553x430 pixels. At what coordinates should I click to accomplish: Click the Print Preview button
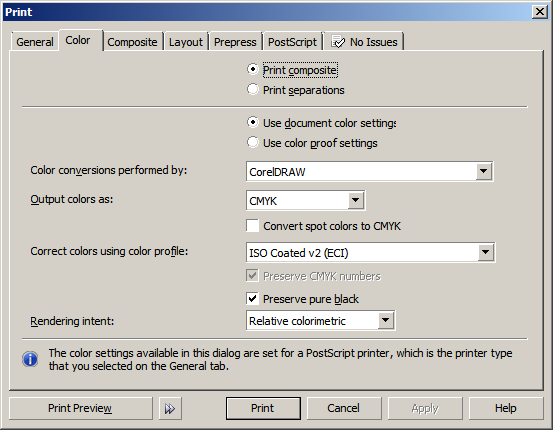click(80, 408)
